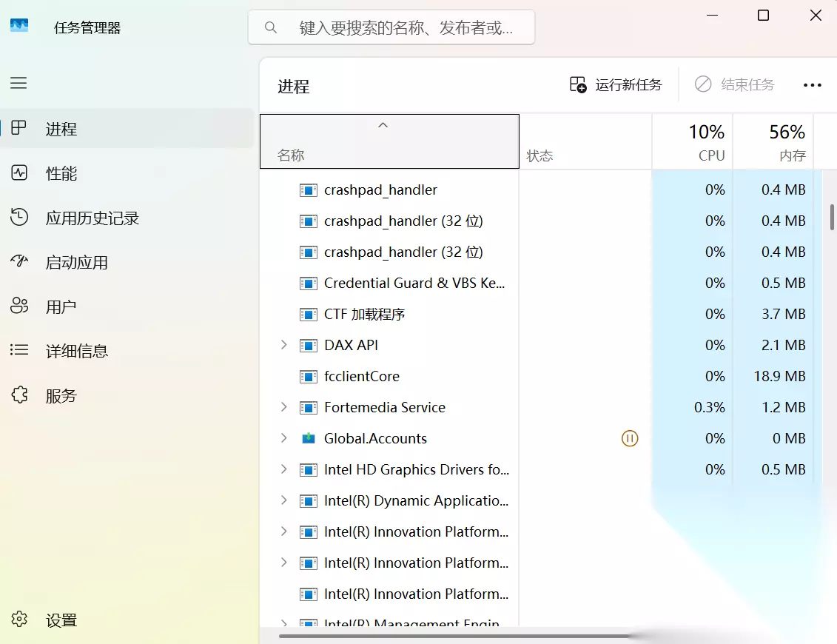Click 运行新任务 button text
This screenshot has width=837, height=644.
[629, 84]
